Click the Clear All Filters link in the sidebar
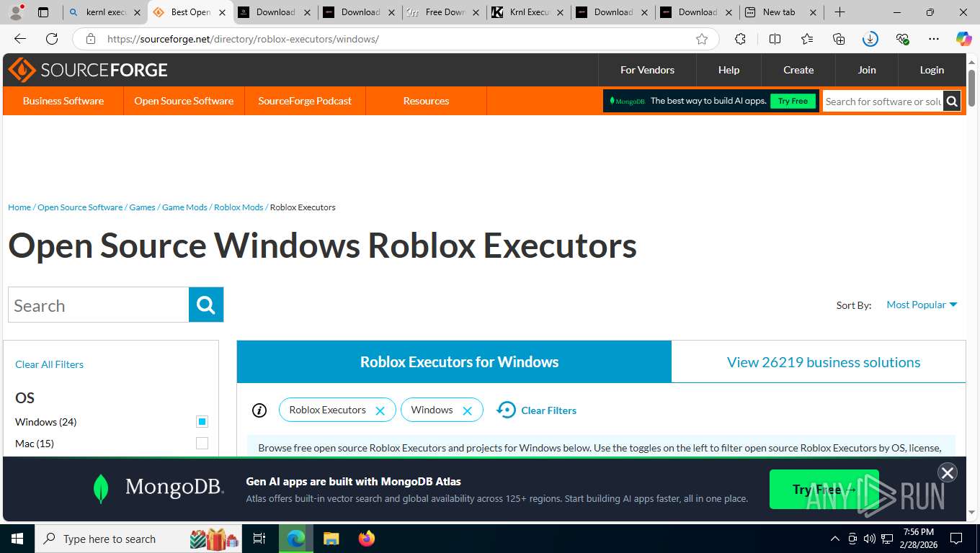 (49, 364)
